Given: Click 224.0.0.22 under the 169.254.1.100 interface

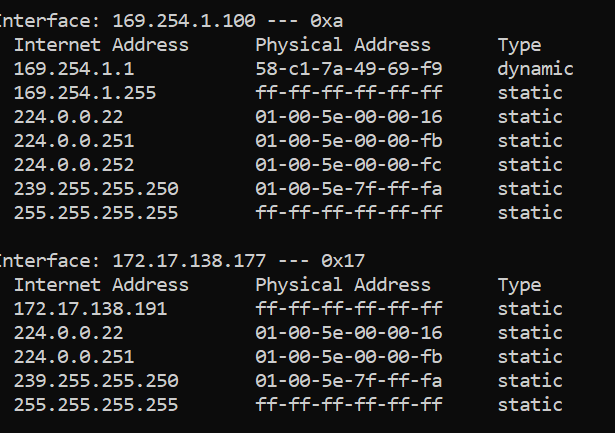Looking at the screenshot, I should 68,117.
